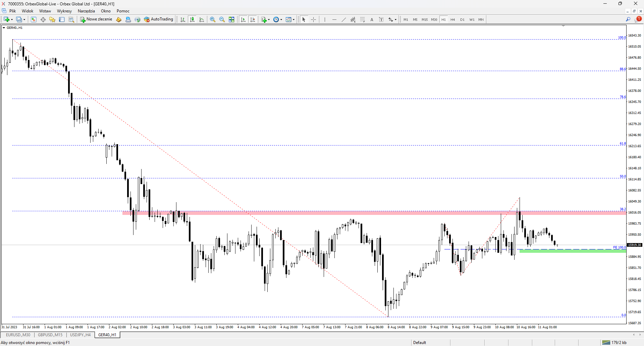Viewport: 644px width, 346px height.
Task: Select the horizontal line tool
Action: click(334, 19)
